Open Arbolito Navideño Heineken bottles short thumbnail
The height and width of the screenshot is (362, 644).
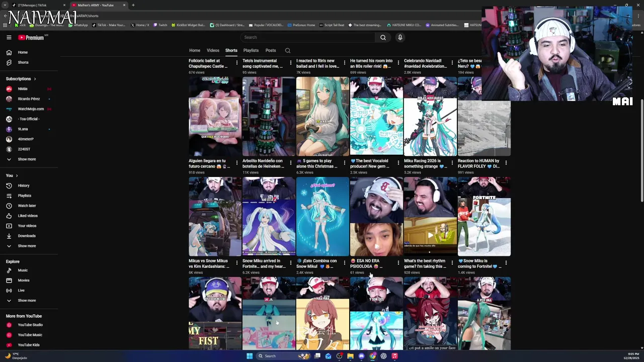point(269,117)
